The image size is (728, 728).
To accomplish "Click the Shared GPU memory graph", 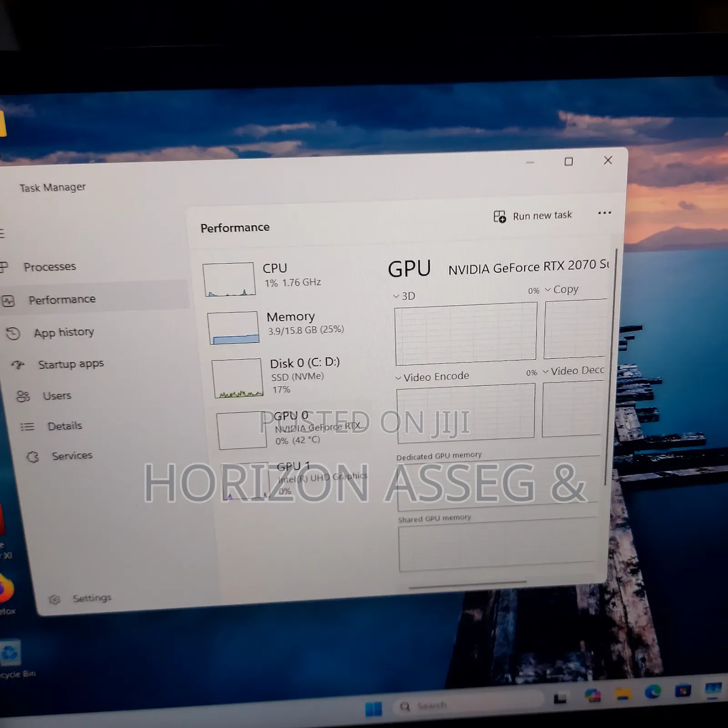I will coord(498,545).
